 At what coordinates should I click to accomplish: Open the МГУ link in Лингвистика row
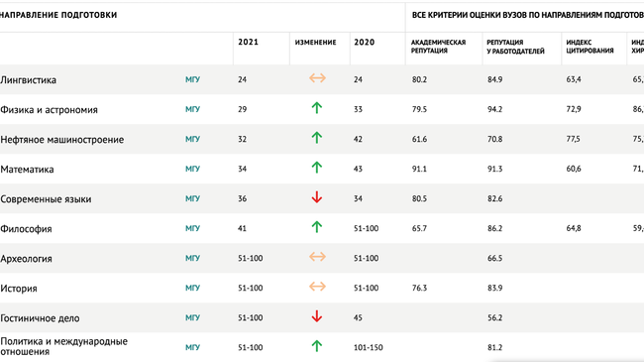tap(192, 79)
